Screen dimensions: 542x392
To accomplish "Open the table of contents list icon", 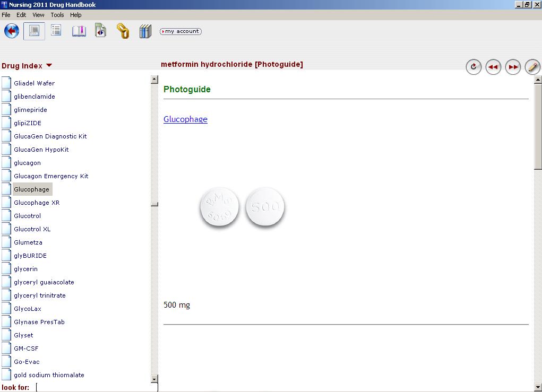I will (x=56, y=31).
